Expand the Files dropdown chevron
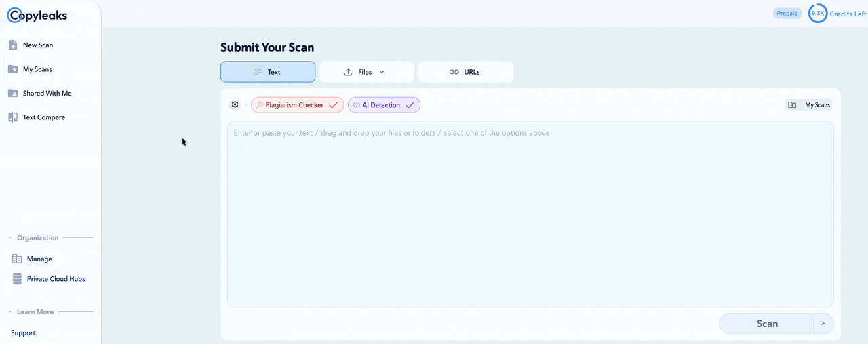This screenshot has height=344, width=868. (x=382, y=72)
